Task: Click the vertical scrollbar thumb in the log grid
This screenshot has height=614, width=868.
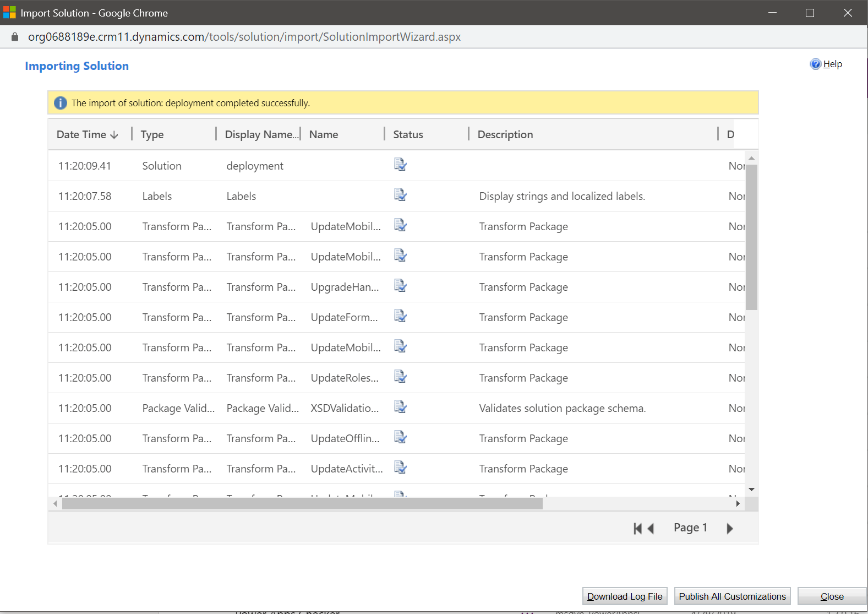Action: click(751, 237)
